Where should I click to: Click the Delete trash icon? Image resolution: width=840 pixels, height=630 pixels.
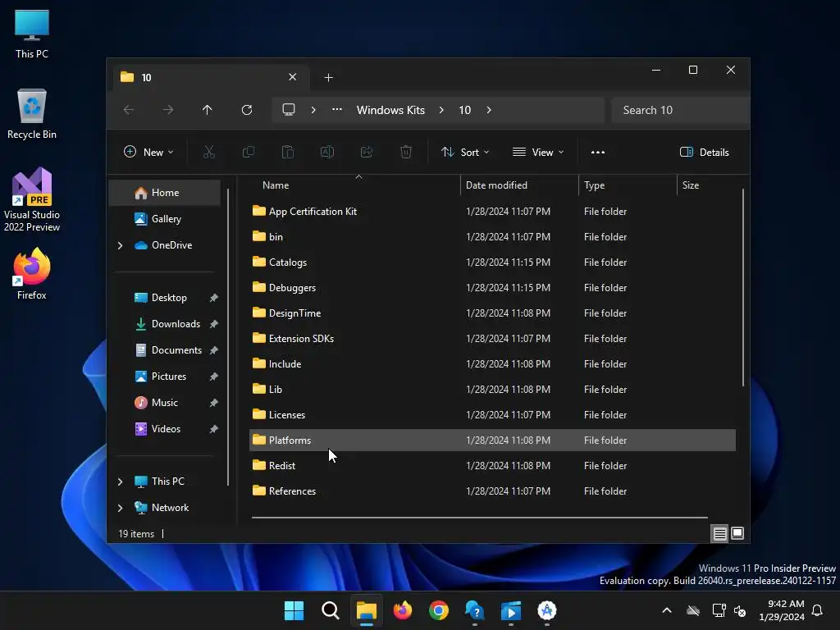click(x=406, y=152)
